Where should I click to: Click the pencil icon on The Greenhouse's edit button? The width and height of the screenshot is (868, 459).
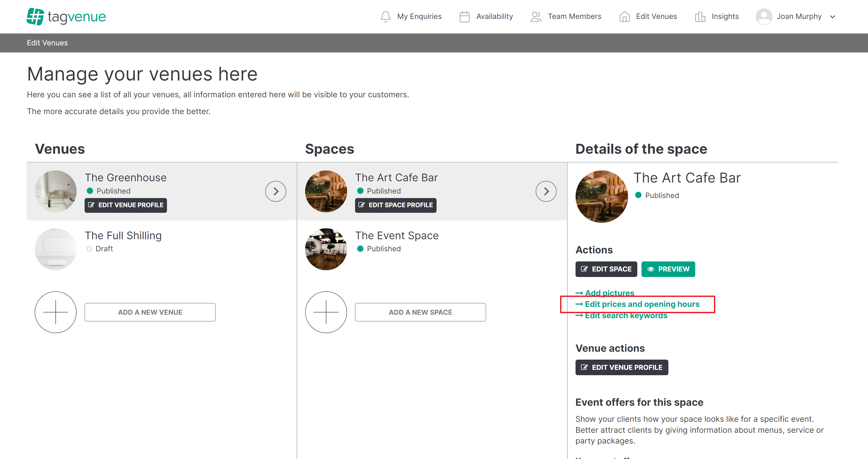91,205
